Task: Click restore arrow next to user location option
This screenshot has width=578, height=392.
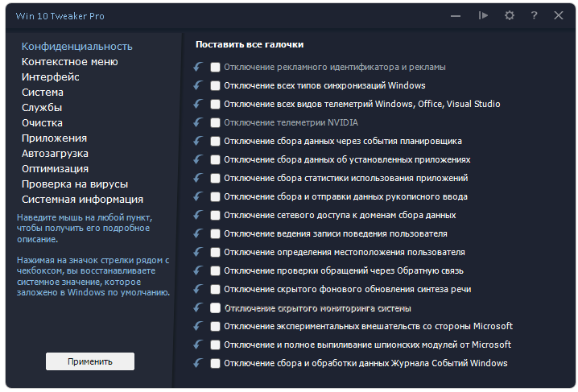Action: (x=198, y=252)
